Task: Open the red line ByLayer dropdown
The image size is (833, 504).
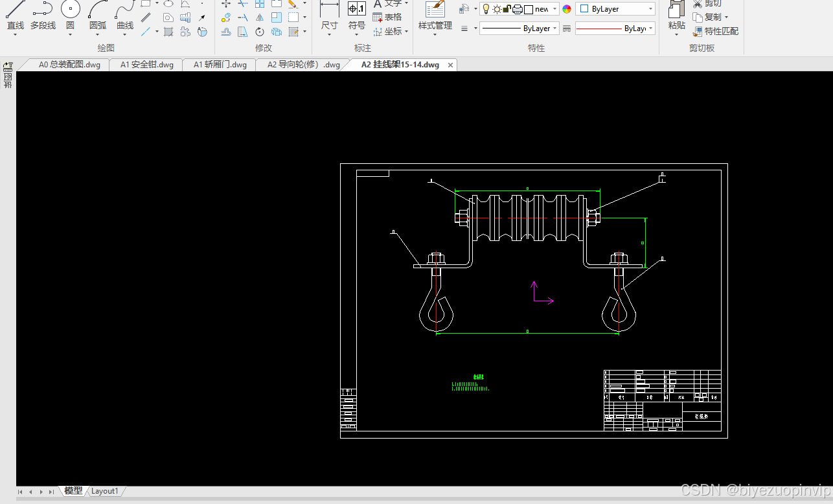Action: (x=651, y=29)
